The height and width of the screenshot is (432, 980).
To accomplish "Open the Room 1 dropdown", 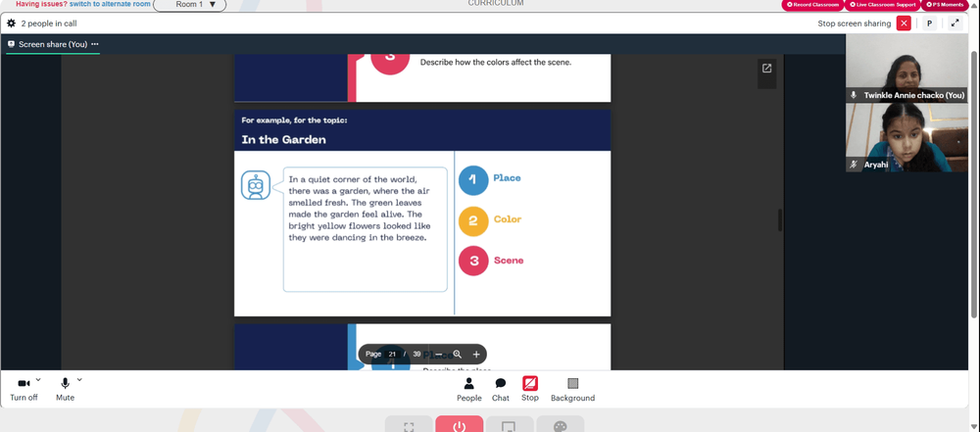I will click(189, 4).
